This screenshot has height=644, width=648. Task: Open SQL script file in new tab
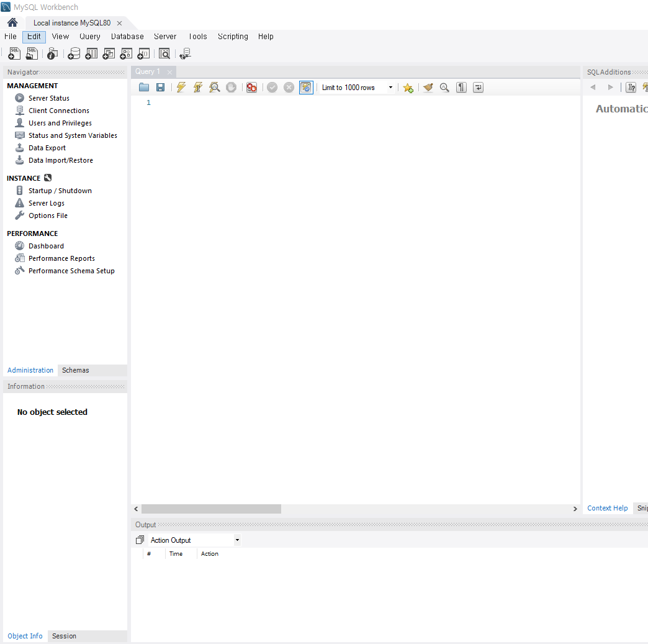coord(32,53)
